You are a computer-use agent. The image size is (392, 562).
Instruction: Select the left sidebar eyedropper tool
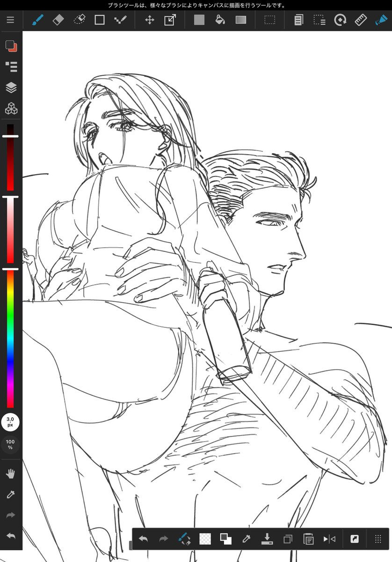(10, 495)
